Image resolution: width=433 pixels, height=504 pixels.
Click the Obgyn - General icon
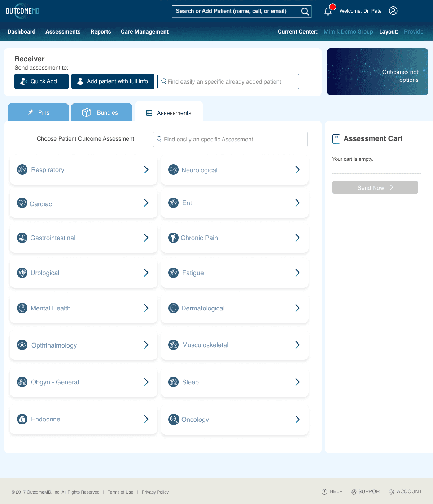tap(22, 382)
